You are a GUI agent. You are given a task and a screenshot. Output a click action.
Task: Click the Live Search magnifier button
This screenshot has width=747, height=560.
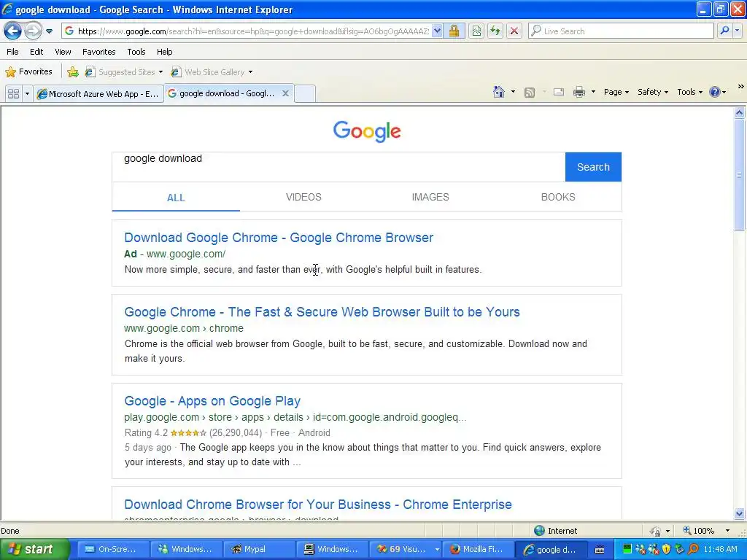(x=724, y=31)
